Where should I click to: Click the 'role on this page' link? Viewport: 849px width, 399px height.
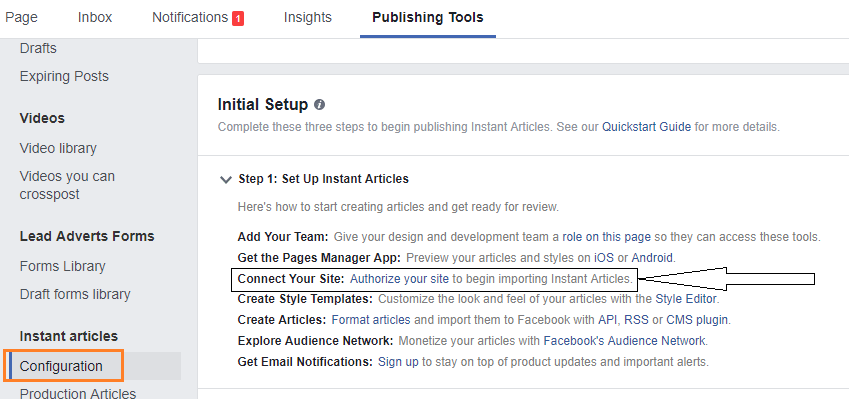coord(606,237)
